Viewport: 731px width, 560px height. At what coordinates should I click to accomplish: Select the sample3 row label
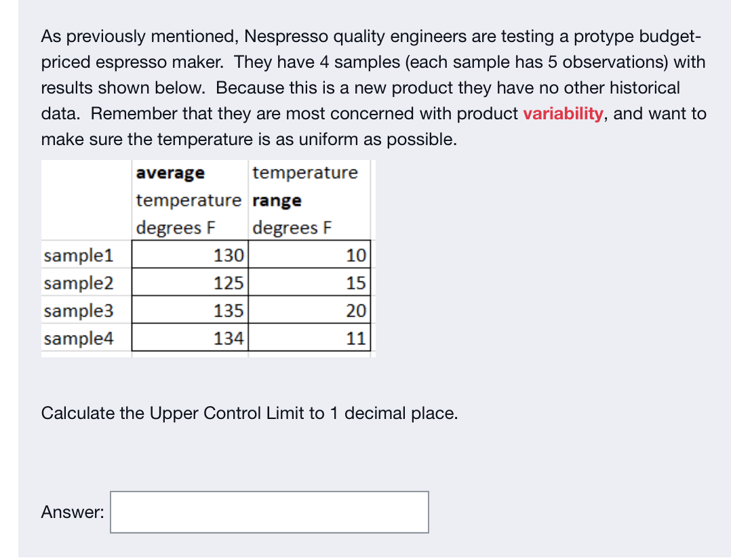click(79, 311)
